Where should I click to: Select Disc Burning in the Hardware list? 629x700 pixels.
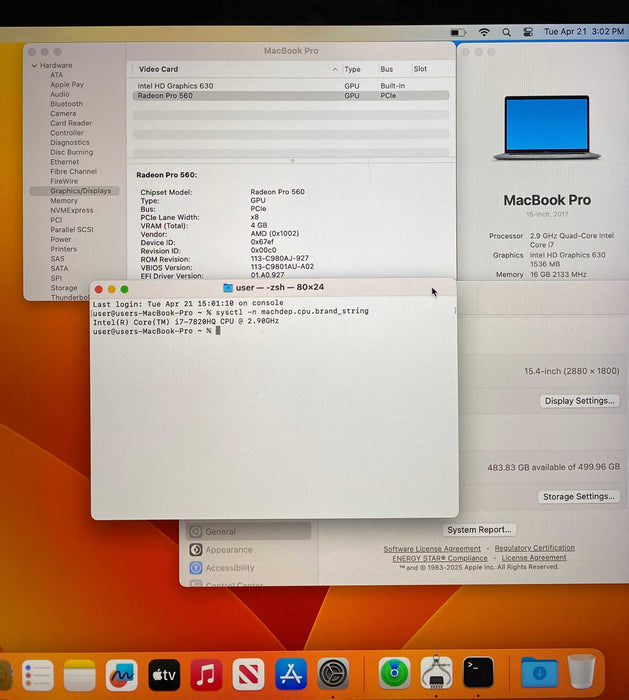[72, 152]
